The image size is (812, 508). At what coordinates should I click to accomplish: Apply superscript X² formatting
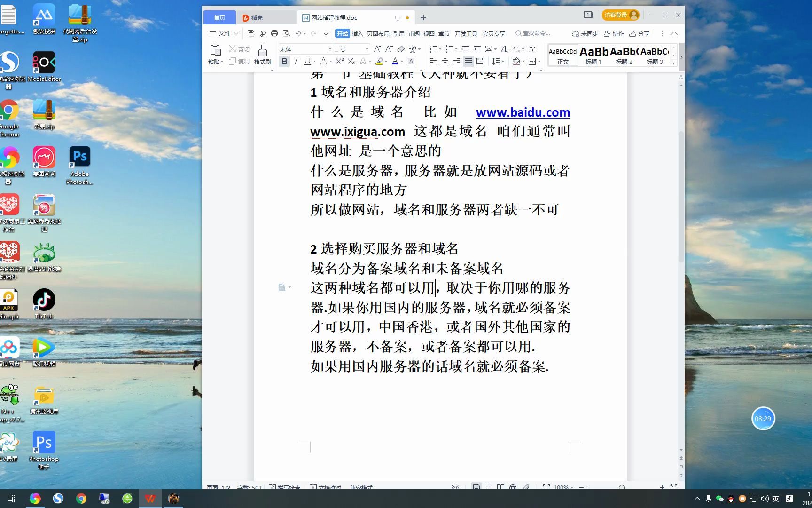[x=340, y=61]
